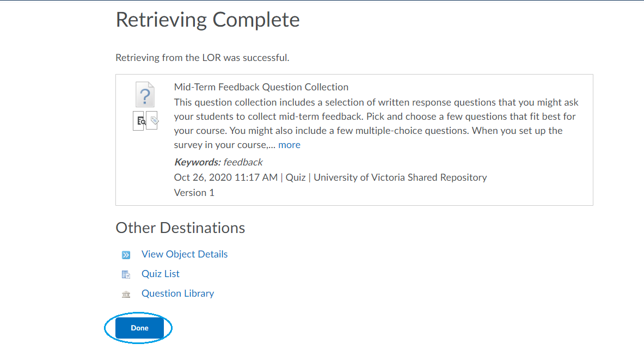Click the question-mark quiz object thumbnail
Image resolution: width=644 pixels, height=362 pixels.
(x=145, y=95)
